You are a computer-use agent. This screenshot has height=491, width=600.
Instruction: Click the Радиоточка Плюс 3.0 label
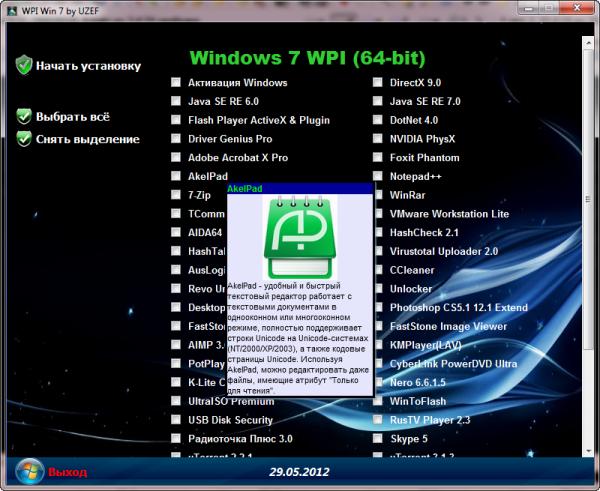point(240,438)
